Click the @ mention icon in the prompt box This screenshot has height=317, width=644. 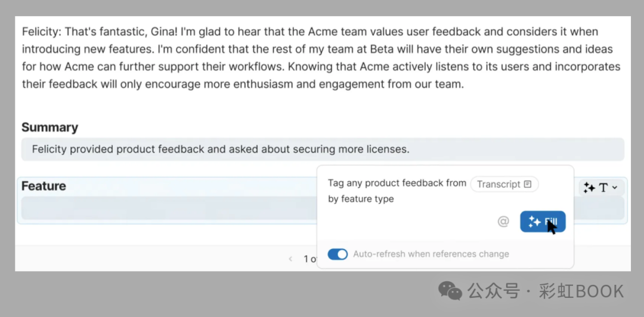503,222
